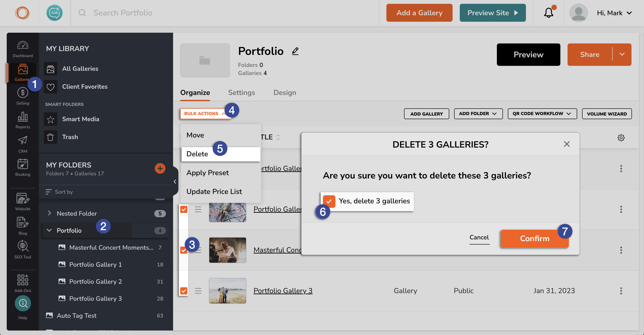Click the user avatar icon
644x335 pixels.
pyautogui.click(x=578, y=13)
